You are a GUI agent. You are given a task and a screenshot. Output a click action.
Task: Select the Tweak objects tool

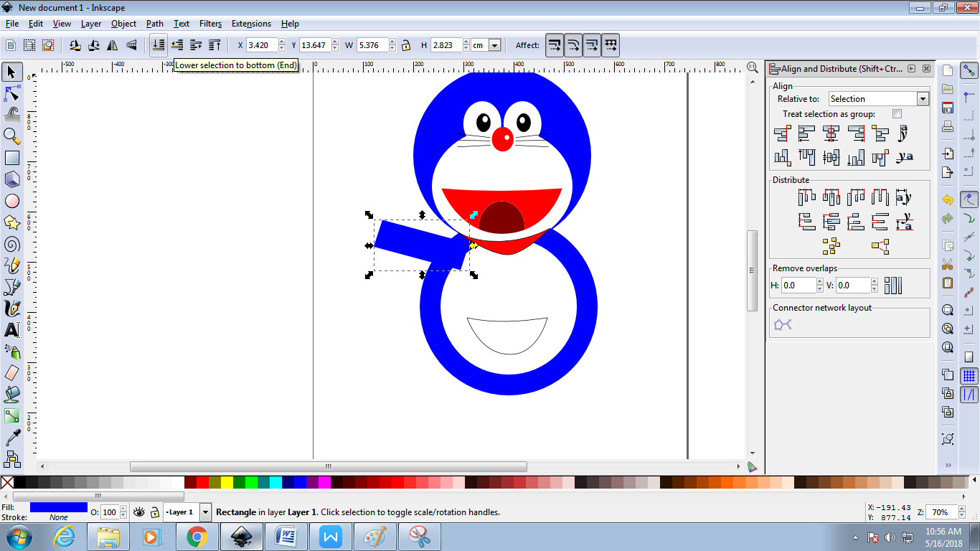click(11, 114)
